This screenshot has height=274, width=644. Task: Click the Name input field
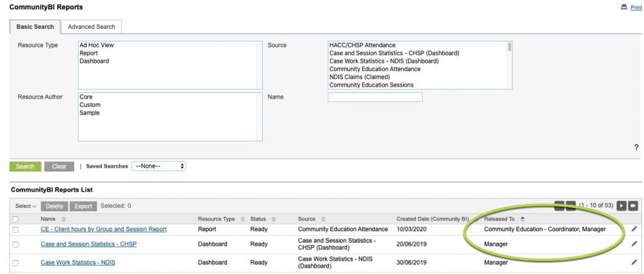coord(375,97)
